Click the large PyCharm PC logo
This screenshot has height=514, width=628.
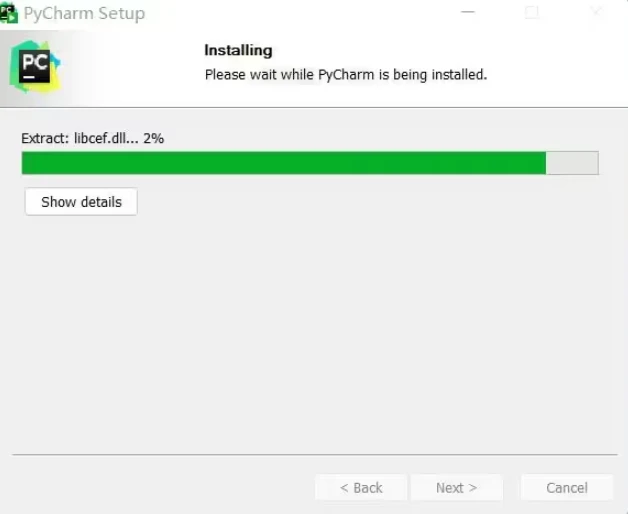35,67
